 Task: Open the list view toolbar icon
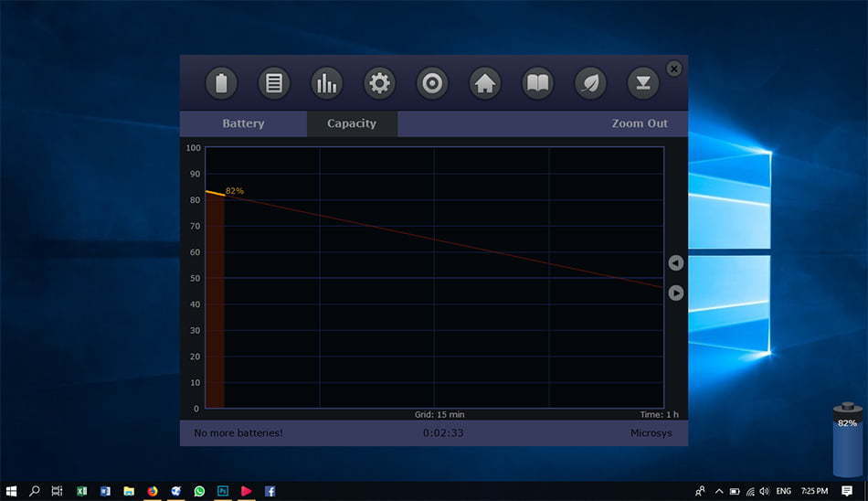[x=274, y=84]
